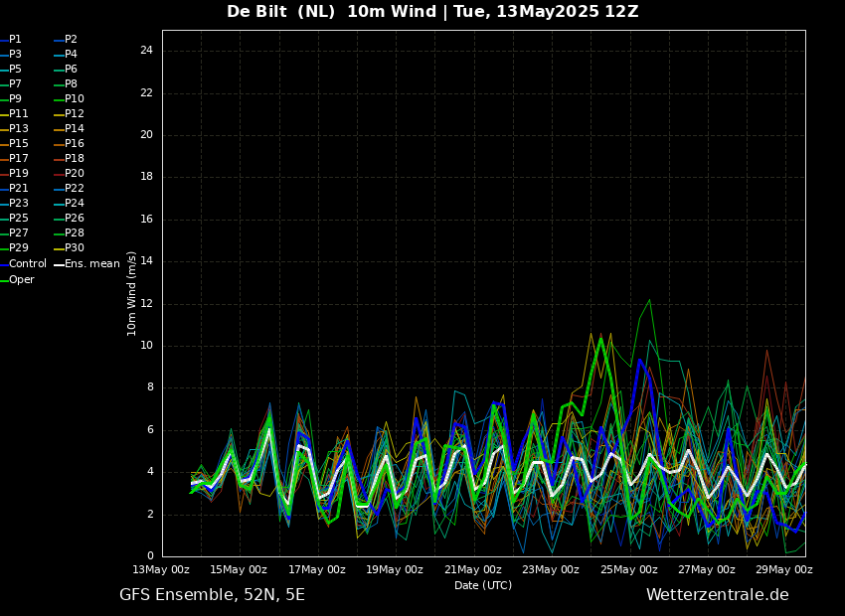The width and height of the screenshot is (845, 616).
Task: Click the Wetterzentrale.de text
Action: point(717,595)
